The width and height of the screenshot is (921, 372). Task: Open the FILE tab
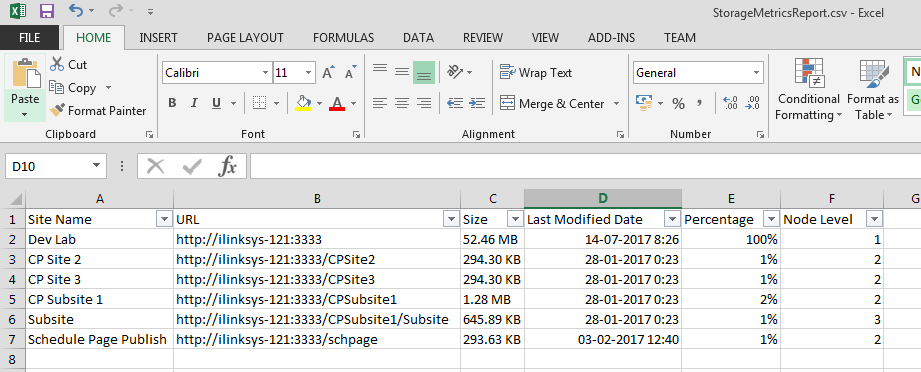29,38
